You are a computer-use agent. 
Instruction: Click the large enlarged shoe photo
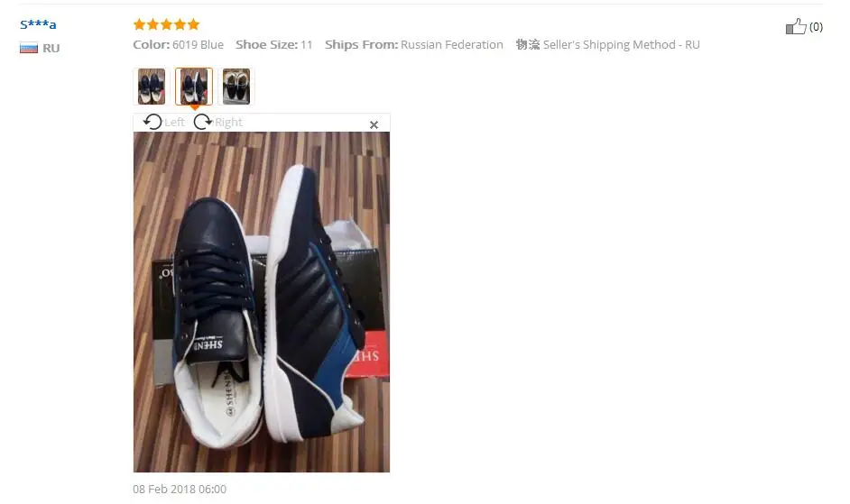tap(262, 302)
